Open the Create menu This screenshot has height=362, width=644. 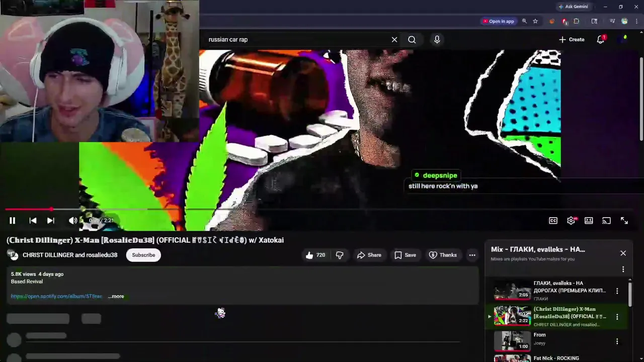click(x=572, y=40)
